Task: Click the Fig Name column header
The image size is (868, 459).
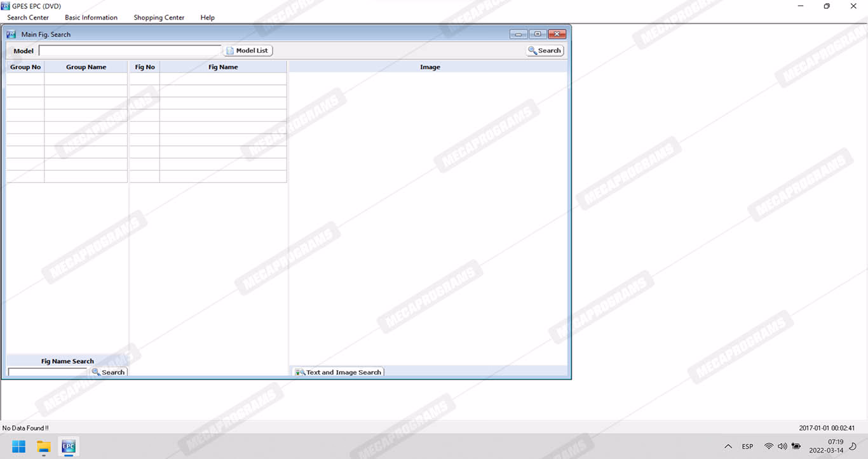Action: coord(223,67)
